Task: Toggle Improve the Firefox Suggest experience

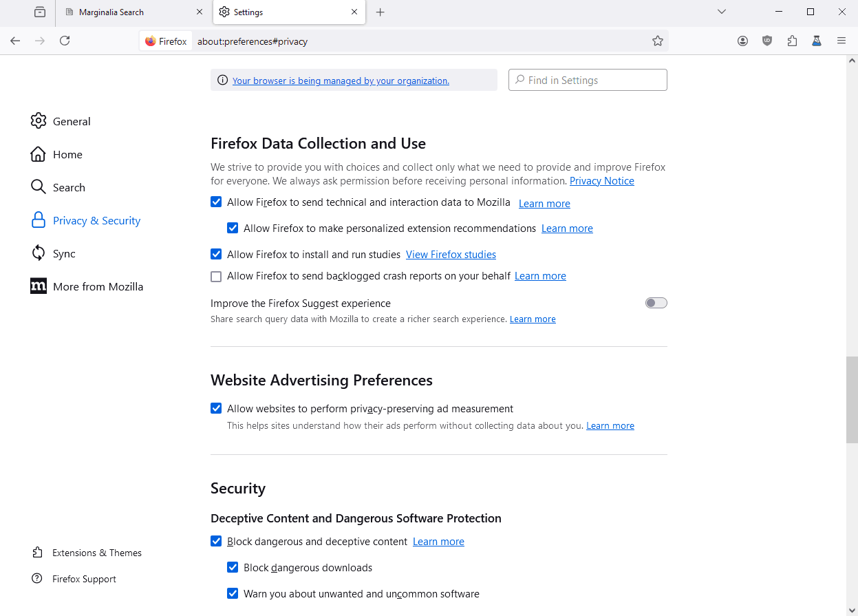Action: (656, 303)
